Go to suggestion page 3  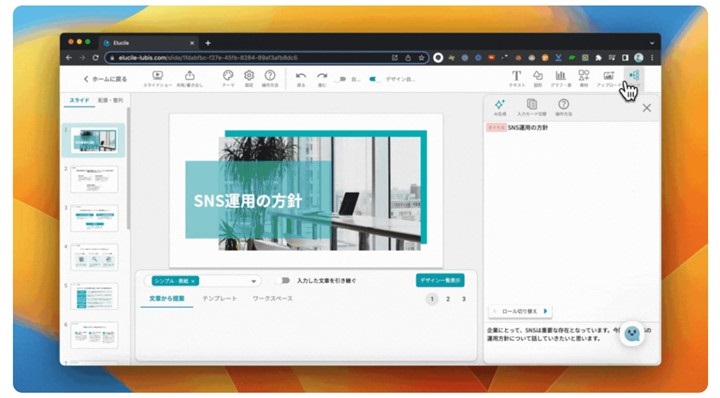pos(464,299)
